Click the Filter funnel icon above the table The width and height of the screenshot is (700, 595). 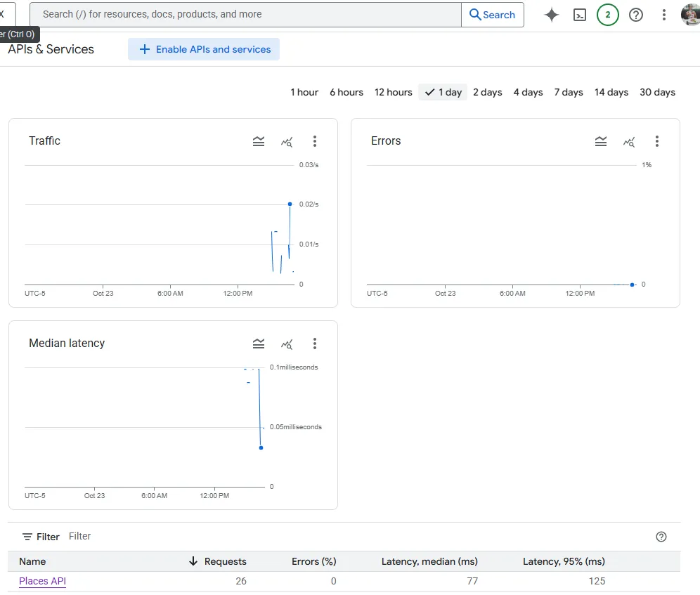(x=26, y=536)
